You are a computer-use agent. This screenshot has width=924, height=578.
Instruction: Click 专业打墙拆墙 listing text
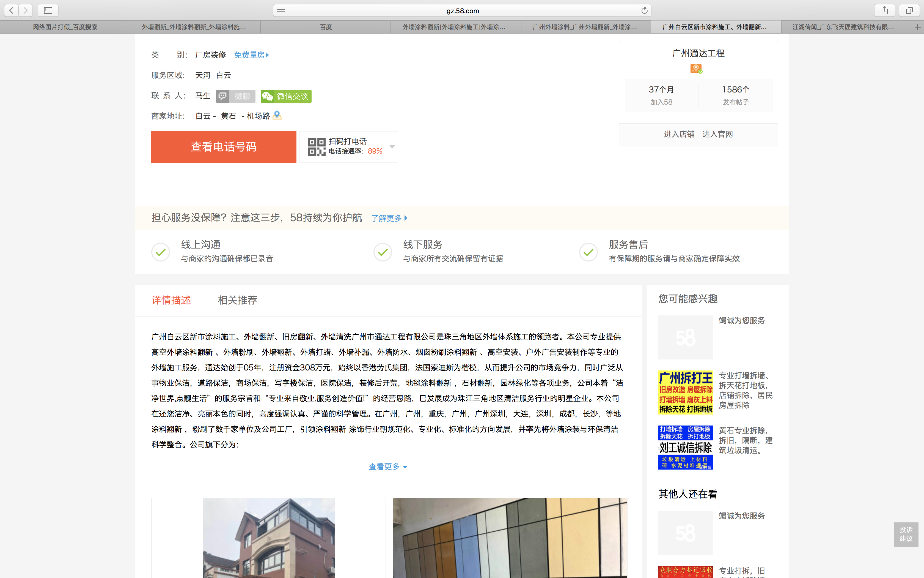(x=746, y=390)
